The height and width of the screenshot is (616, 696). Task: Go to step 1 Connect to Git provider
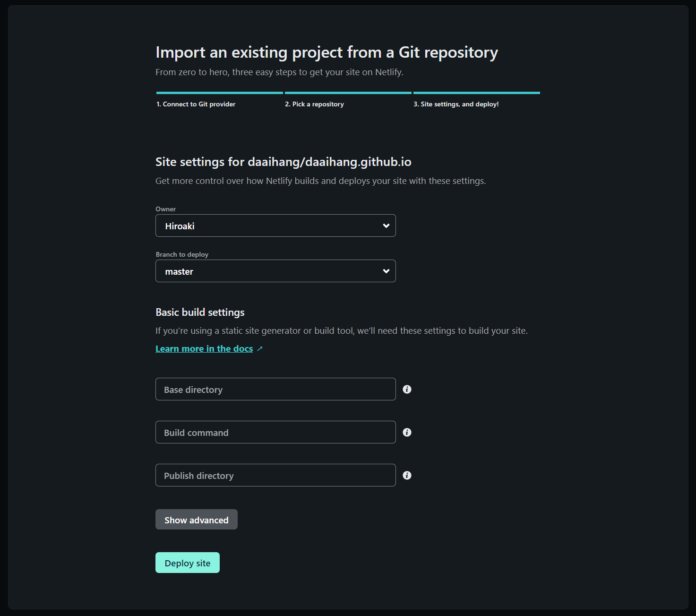pos(196,104)
